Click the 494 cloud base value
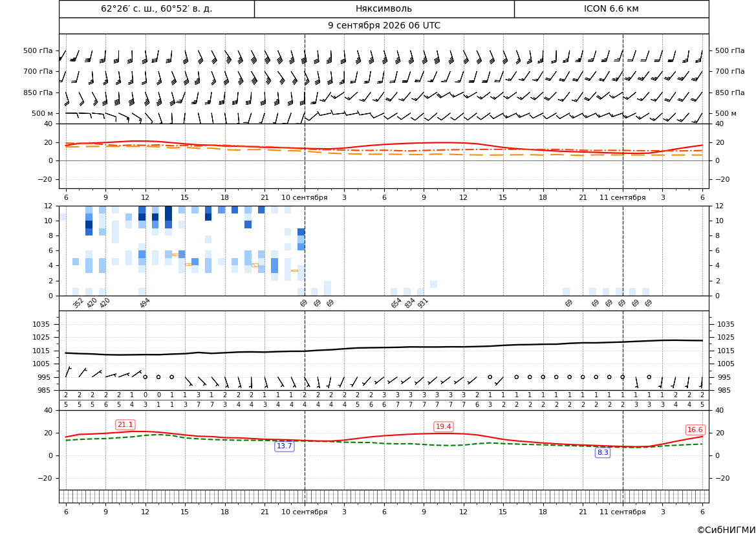Image resolution: width=756 pixels, height=535 pixels. 145,303
